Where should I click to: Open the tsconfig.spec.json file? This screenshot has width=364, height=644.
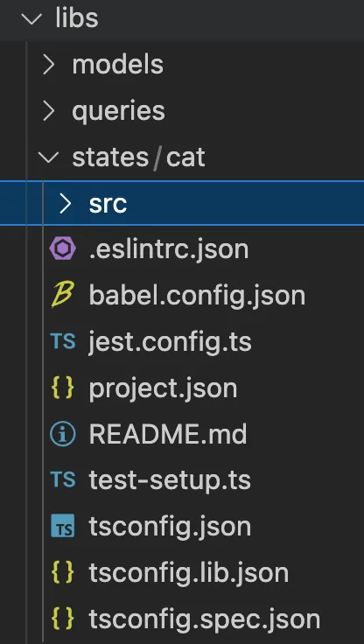(x=205, y=619)
